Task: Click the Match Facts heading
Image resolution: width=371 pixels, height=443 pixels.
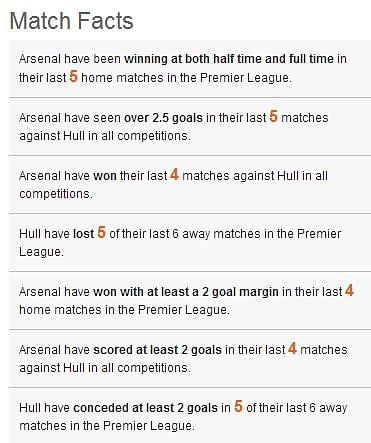Action: pyautogui.click(x=71, y=21)
